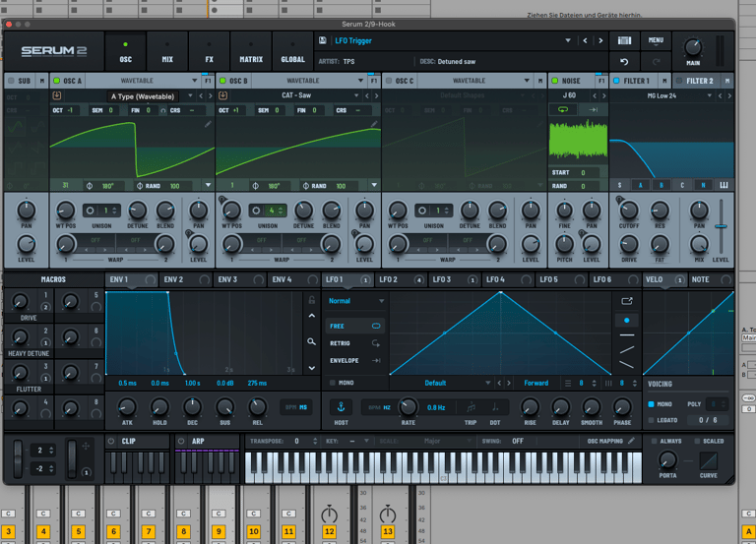
Task: Enable the LEGATO checkbox
Action: (651, 420)
